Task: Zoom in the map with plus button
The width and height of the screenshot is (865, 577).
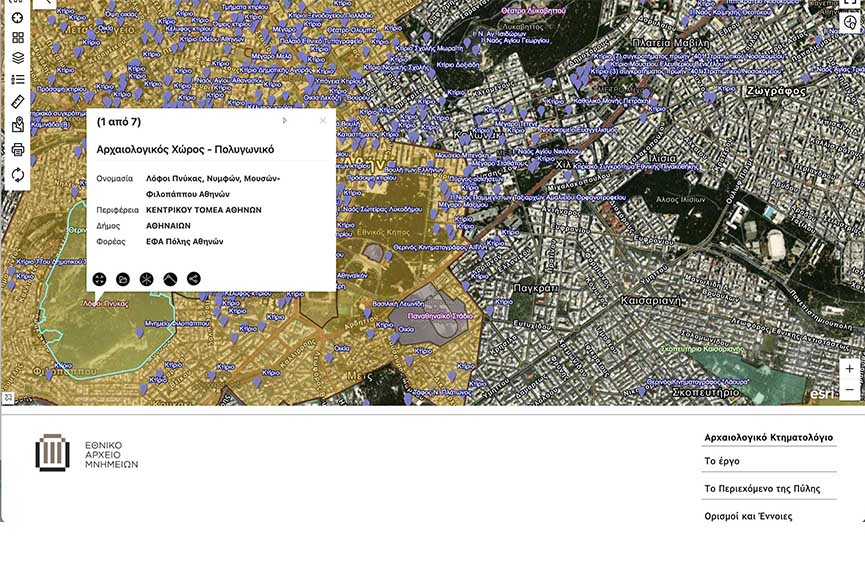Action: pyautogui.click(x=850, y=368)
